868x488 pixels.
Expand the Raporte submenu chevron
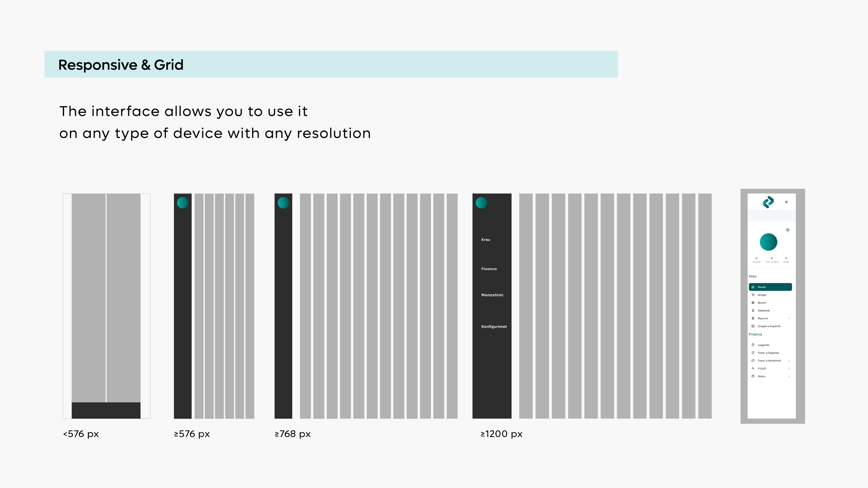tap(789, 319)
